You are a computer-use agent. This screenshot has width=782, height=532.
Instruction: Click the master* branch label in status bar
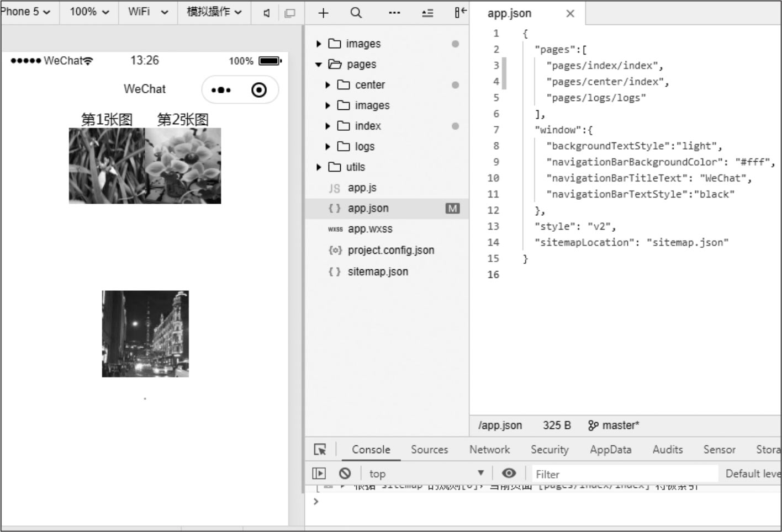click(x=621, y=425)
